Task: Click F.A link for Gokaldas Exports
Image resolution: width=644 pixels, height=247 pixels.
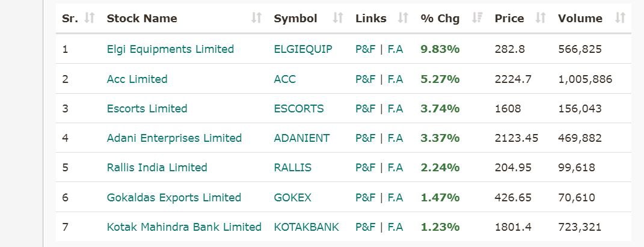Action: tap(395, 198)
